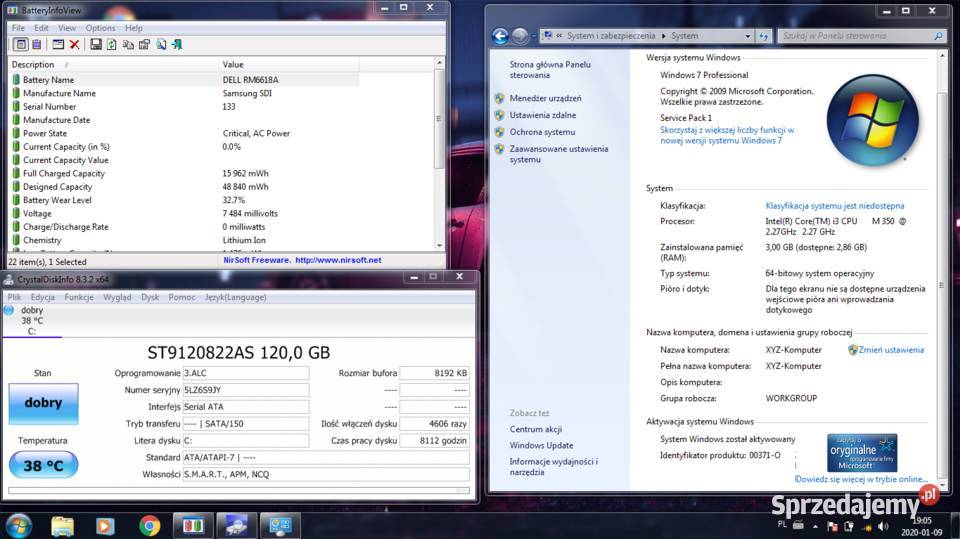Click the dobry health status button
This screenshot has height=539, width=960.
(x=43, y=403)
